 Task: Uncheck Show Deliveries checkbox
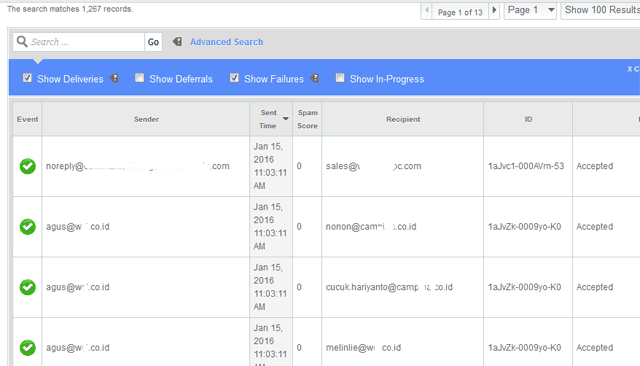point(27,78)
